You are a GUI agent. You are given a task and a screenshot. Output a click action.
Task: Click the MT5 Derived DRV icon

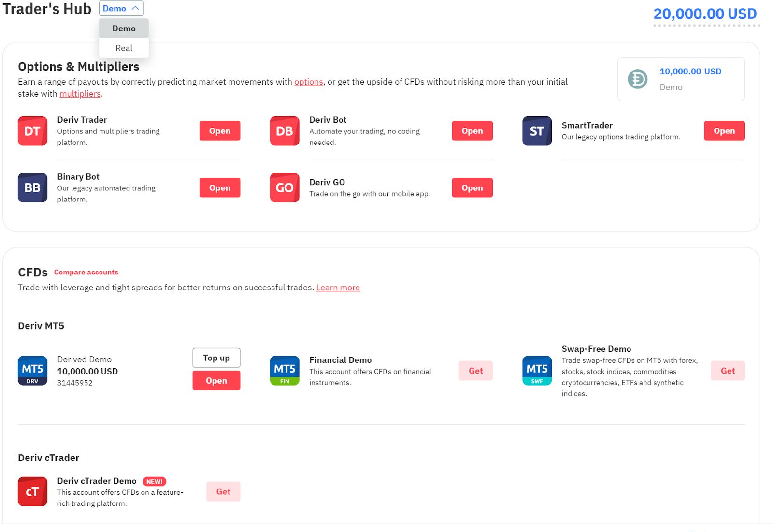pyautogui.click(x=32, y=371)
